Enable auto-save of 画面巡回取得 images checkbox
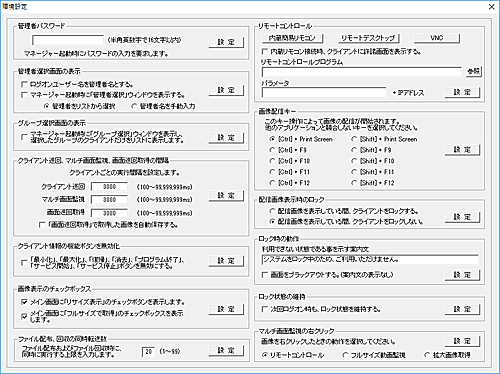 pyautogui.click(x=42, y=225)
